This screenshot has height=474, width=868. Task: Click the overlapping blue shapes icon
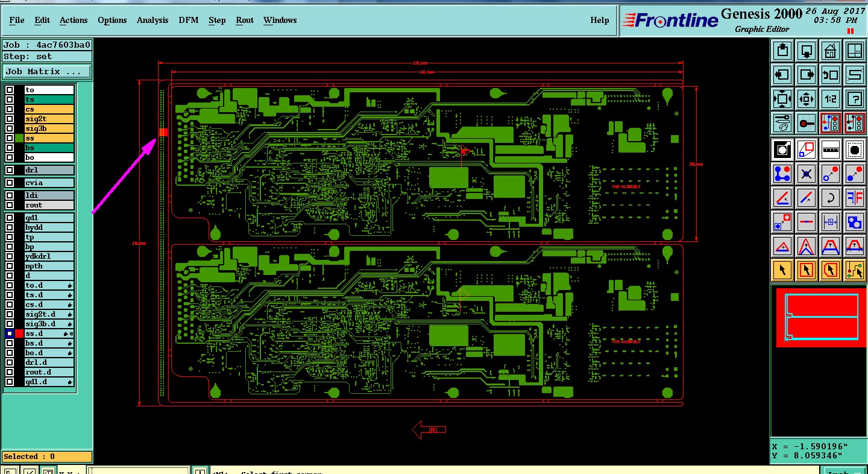pyautogui.click(x=855, y=222)
